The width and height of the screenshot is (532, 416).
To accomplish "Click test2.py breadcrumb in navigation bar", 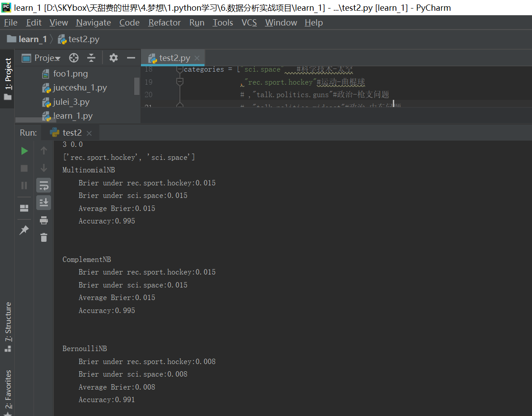I will (79, 39).
